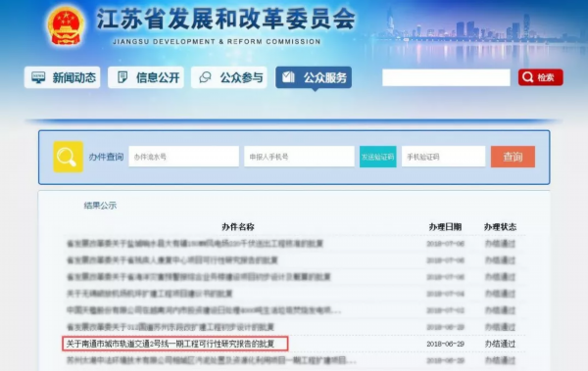Click the 办件名称 column header

[238, 227]
